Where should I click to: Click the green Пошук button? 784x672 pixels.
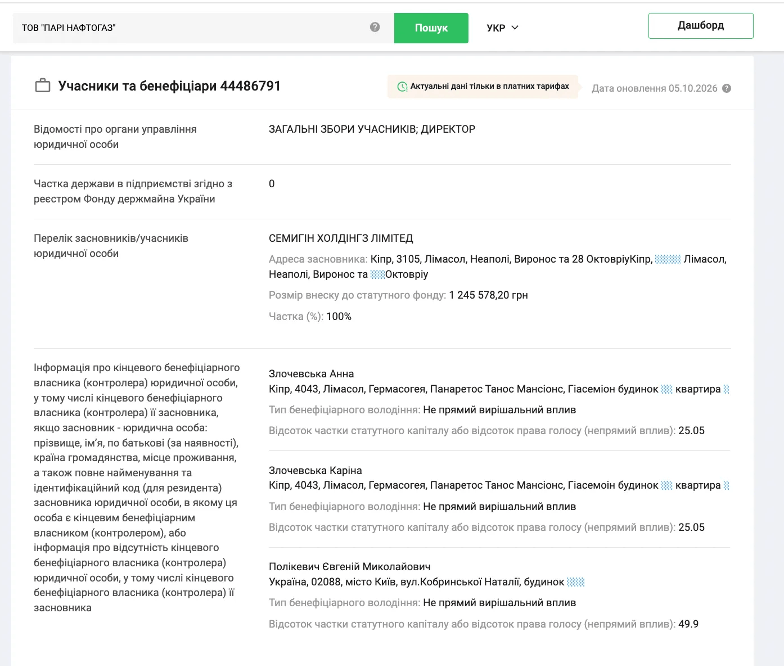point(431,28)
